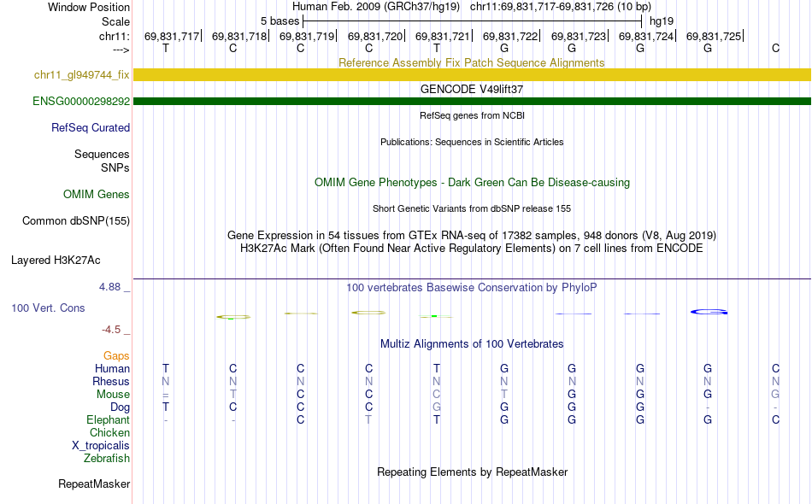Click the RepeatMasker track label

[x=94, y=484]
